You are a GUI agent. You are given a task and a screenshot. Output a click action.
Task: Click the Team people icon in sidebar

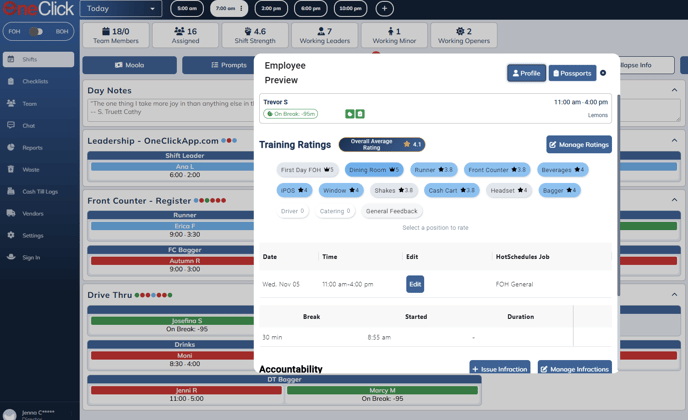point(11,103)
